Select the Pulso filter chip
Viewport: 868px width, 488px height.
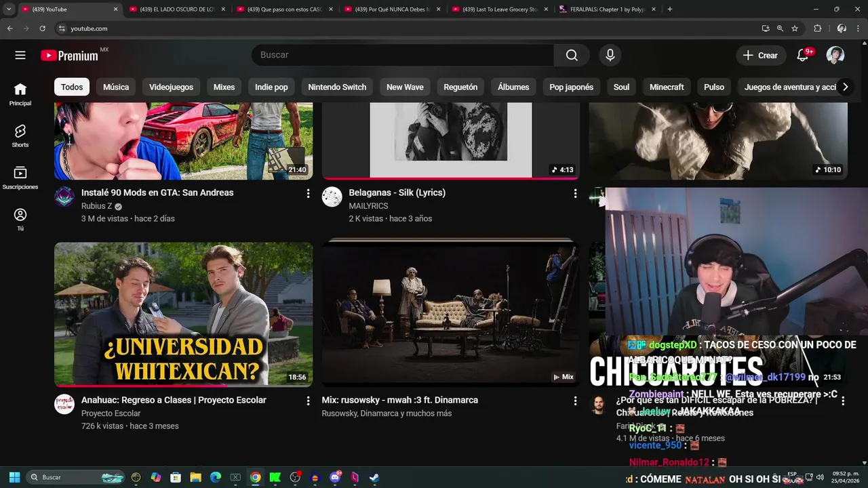pyautogui.click(x=714, y=87)
